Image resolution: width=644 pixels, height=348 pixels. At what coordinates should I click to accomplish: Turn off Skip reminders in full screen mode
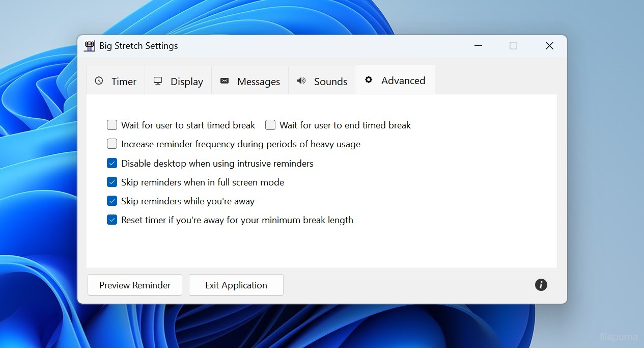pyautogui.click(x=112, y=182)
